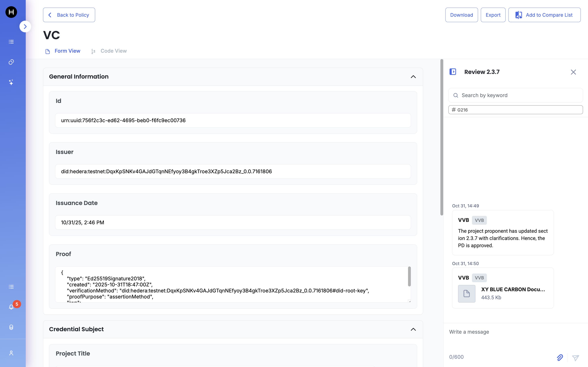588x367 pixels.
Task: Click the sparkle AI icon in sidebar
Action: click(11, 82)
